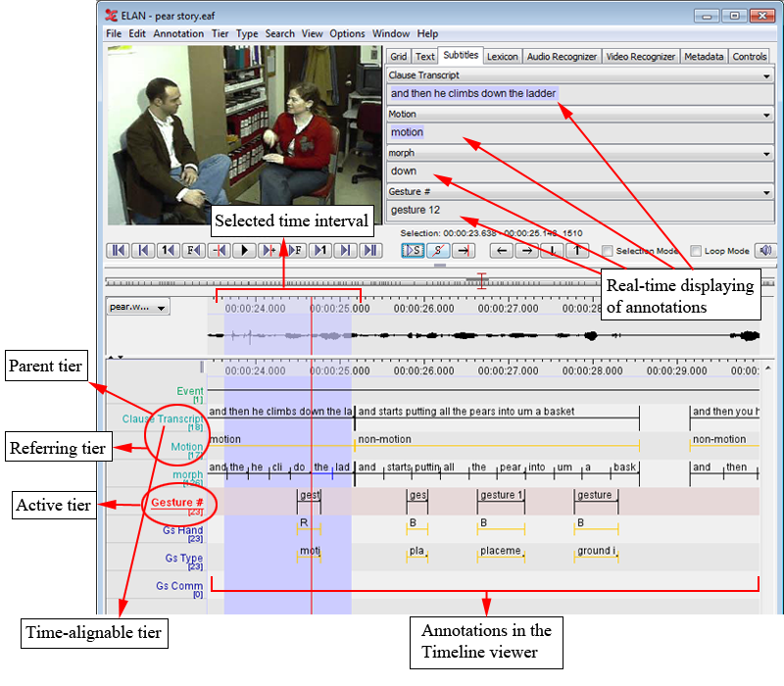
Task: Select the Motion tier label
Action: tap(186, 448)
